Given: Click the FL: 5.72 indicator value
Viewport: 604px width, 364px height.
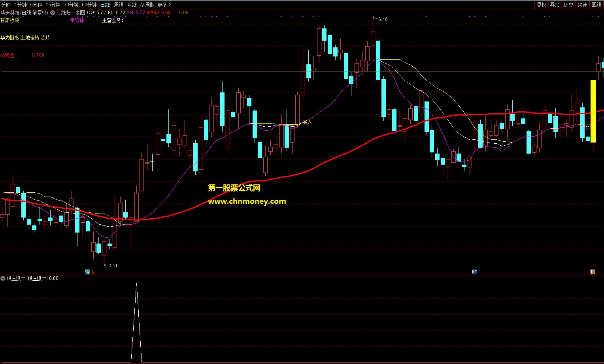Looking at the screenshot, I should (x=117, y=13).
